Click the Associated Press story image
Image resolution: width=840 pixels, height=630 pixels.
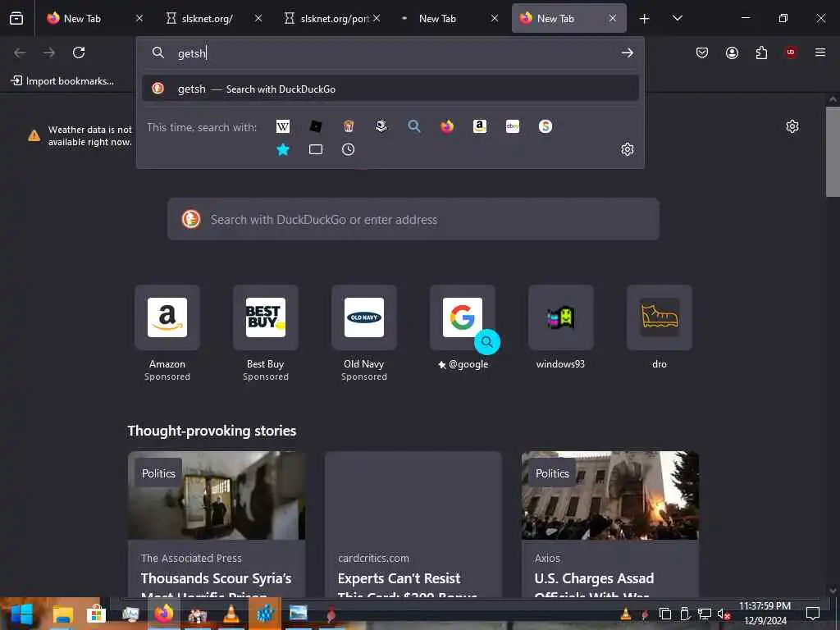(x=217, y=495)
